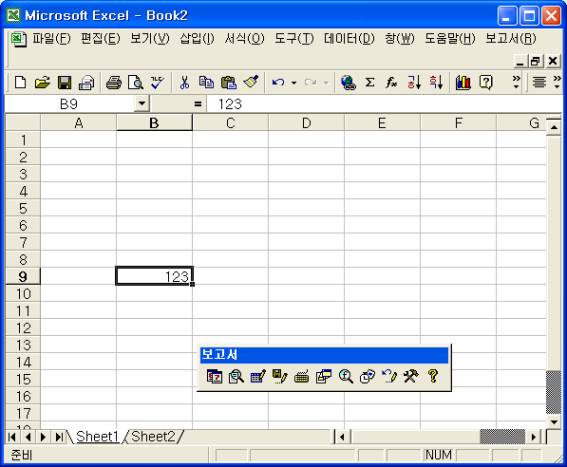Click the formula bar showing 123

pyautogui.click(x=383, y=104)
